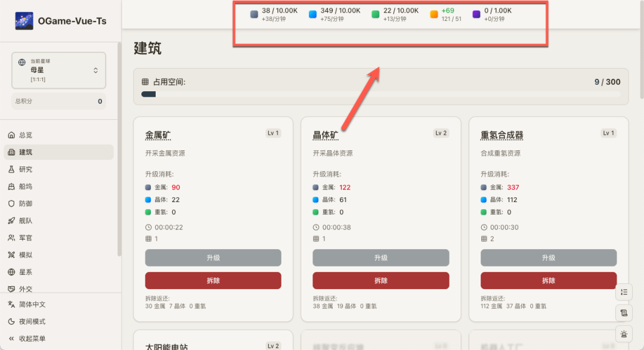Click the space grid icon in 重氢合成器 card
The image size is (644, 350).
click(484, 239)
